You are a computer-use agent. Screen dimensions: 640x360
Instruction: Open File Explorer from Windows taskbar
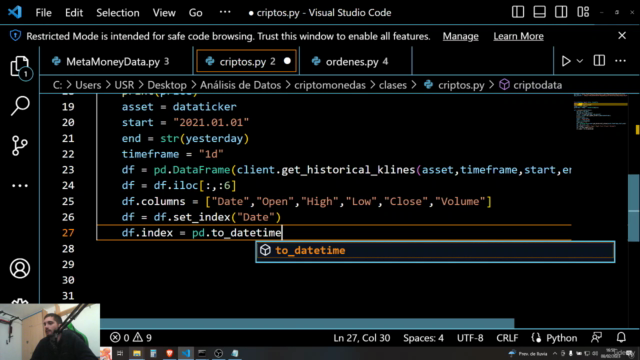click(137, 353)
